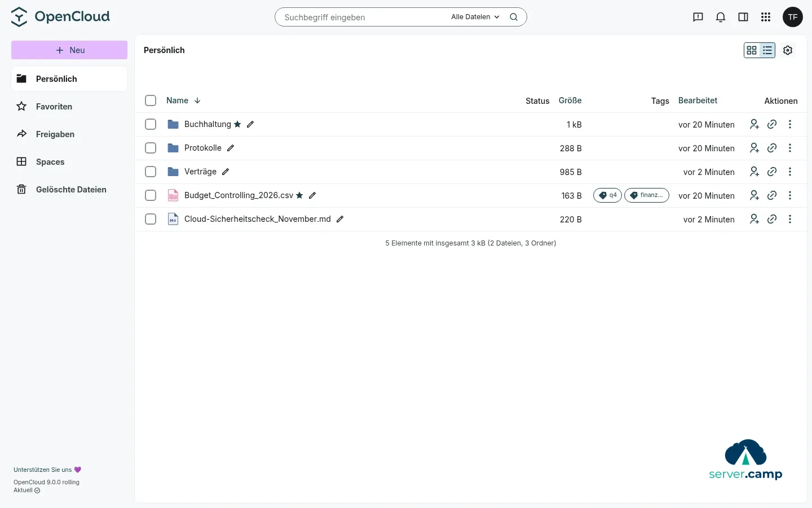
Task: Open the notifications bell
Action: [721, 17]
